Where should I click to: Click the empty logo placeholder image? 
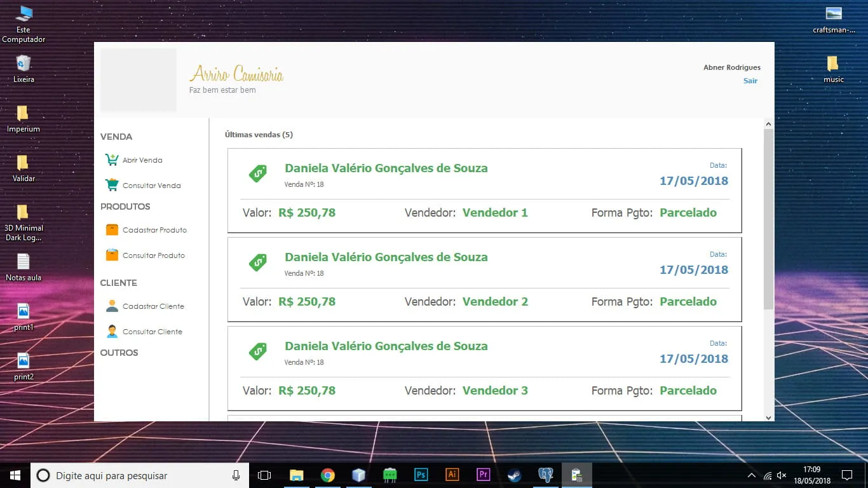pyautogui.click(x=139, y=80)
